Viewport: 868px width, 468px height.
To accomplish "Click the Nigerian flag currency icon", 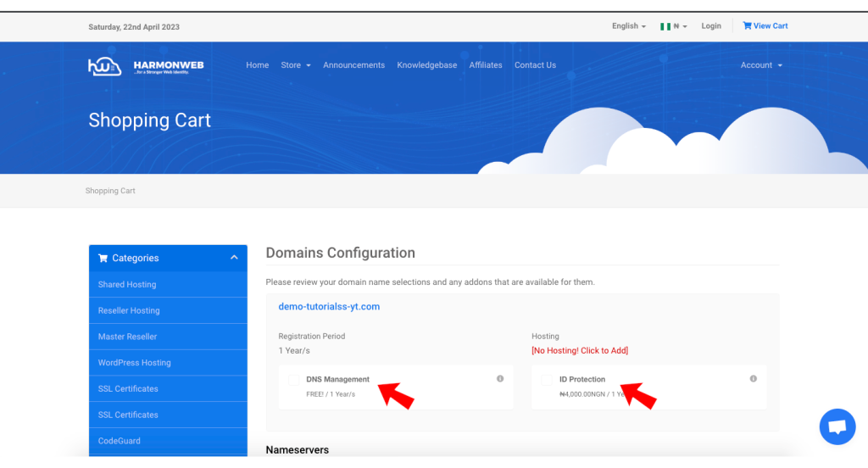I will 666,26.
